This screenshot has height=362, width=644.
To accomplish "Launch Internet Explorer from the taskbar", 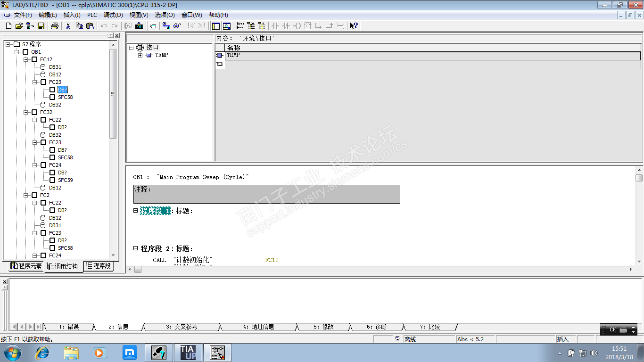I will [42, 353].
